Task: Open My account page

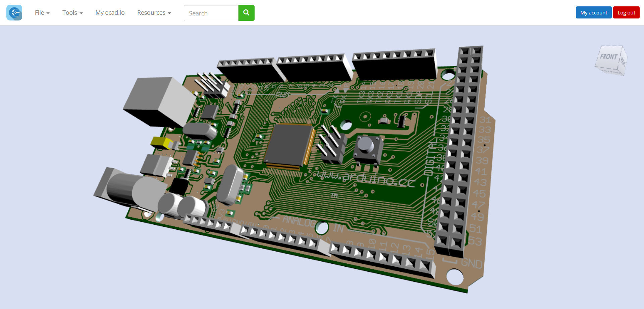Action: pyautogui.click(x=594, y=13)
